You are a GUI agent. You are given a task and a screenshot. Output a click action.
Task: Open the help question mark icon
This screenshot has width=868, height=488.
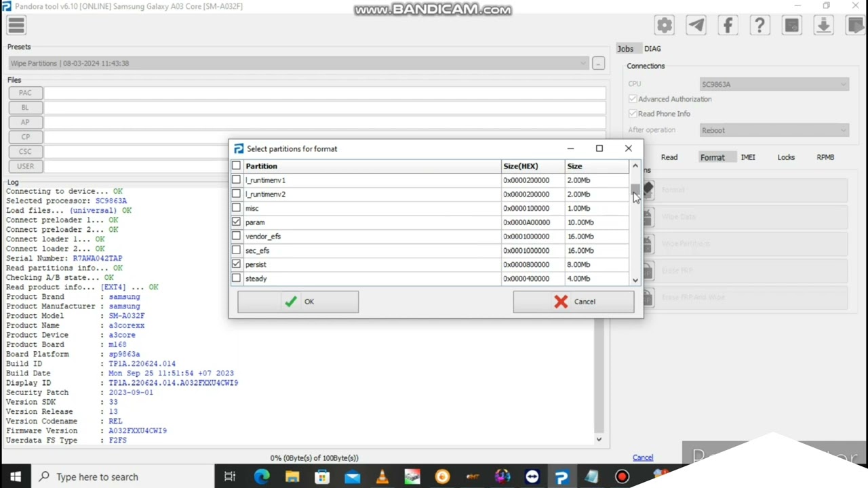(x=759, y=26)
